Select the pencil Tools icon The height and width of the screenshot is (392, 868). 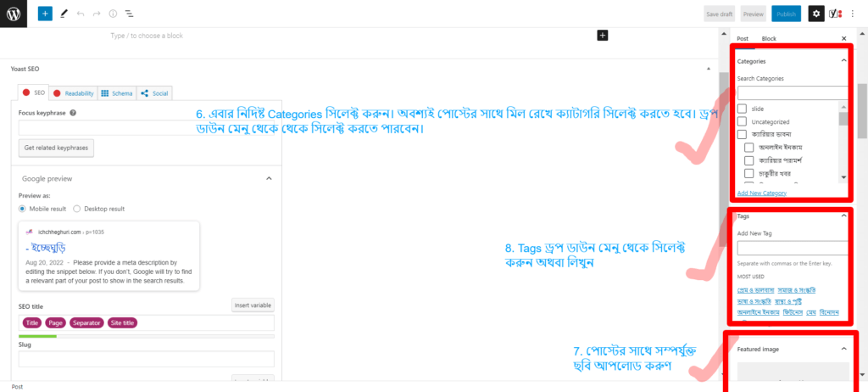pos(64,14)
